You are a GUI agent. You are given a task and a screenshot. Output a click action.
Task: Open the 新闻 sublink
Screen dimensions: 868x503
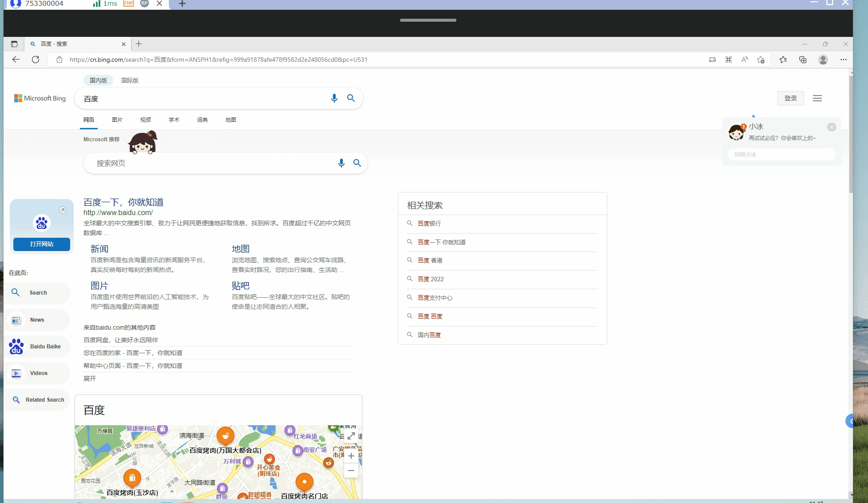pos(99,249)
